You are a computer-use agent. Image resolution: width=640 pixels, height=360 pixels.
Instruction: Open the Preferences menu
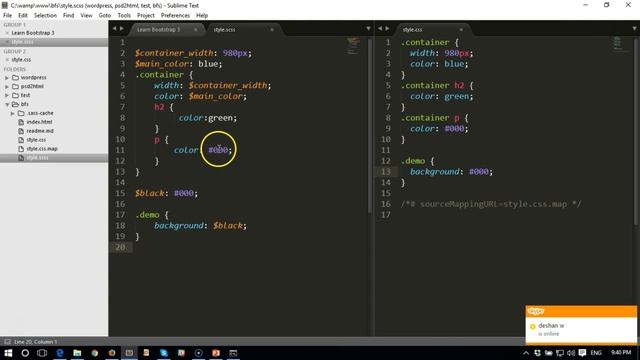pos(175,16)
